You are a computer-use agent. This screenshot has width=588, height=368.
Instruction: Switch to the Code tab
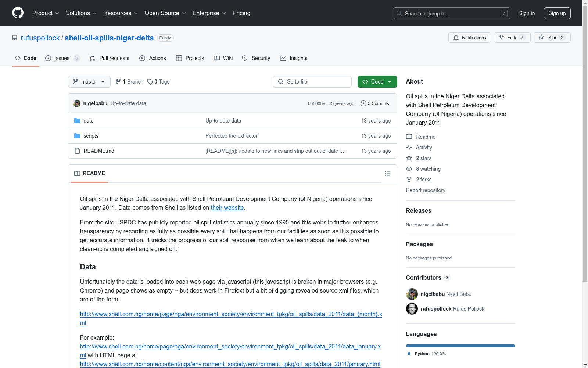coord(26,58)
